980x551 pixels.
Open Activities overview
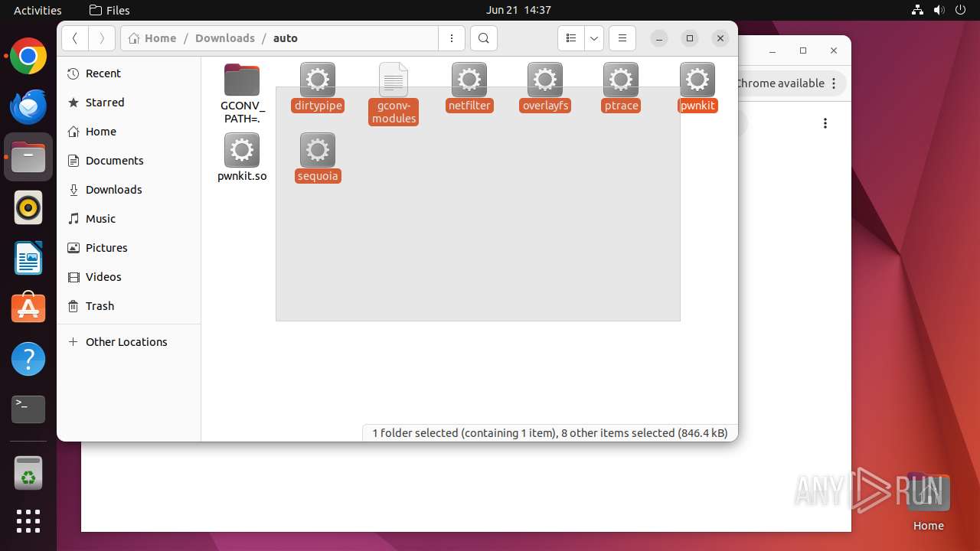pyautogui.click(x=38, y=10)
